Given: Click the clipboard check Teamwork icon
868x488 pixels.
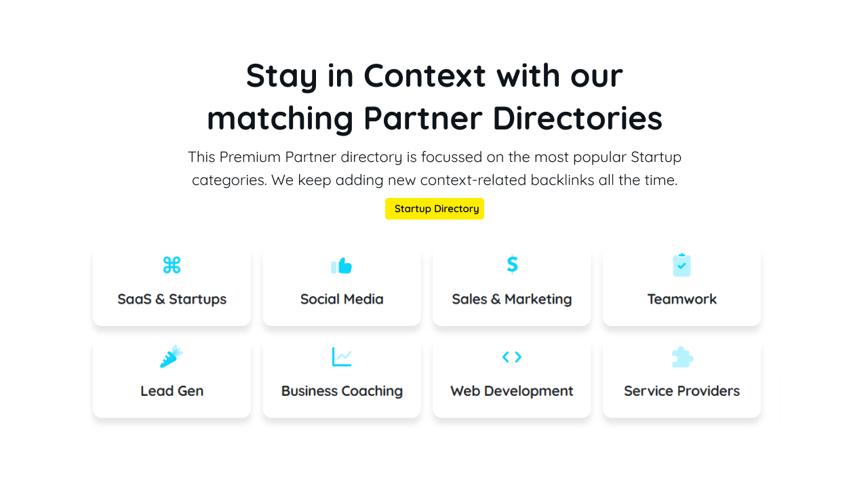Looking at the screenshot, I should pyautogui.click(x=682, y=265).
